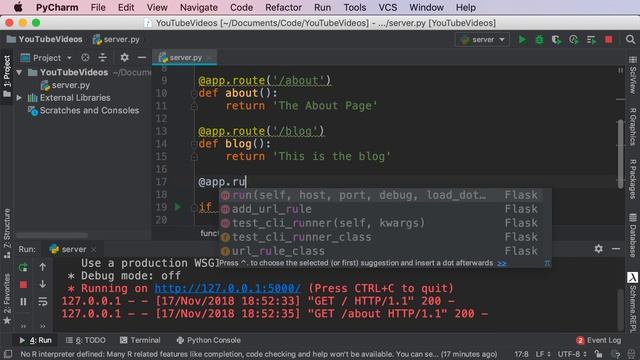Open the Structure tool window
This screenshot has width=640, height=360.
tap(7, 233)
